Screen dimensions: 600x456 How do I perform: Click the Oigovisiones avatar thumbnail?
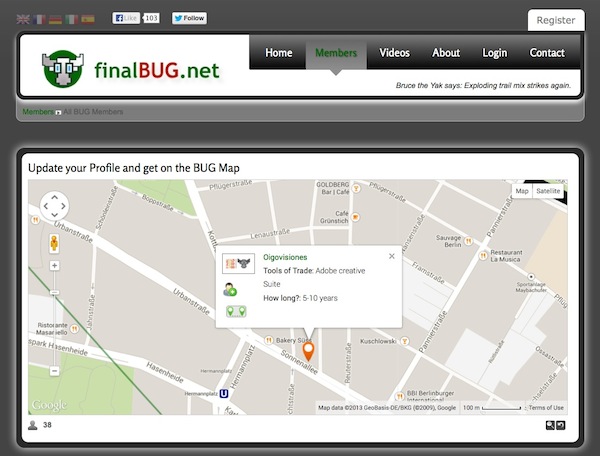click(238, 264)
